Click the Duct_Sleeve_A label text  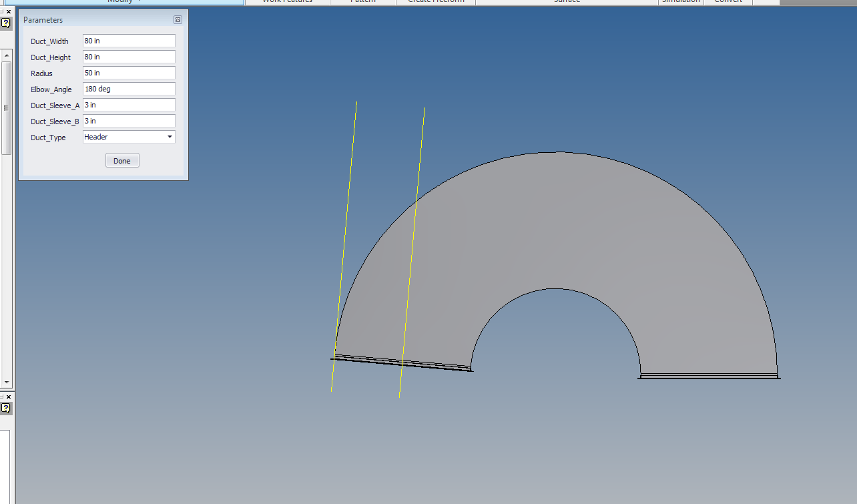tap(55, 105)
